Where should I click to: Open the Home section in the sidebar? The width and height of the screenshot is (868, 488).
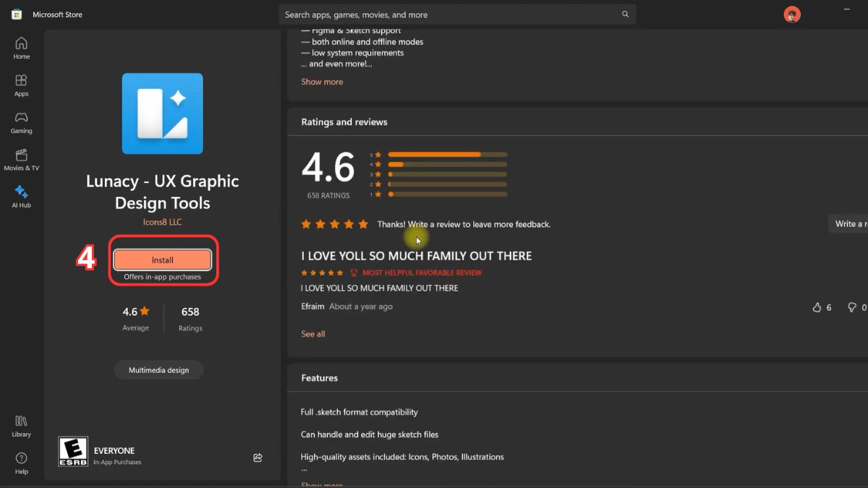[x=21, y=48]
